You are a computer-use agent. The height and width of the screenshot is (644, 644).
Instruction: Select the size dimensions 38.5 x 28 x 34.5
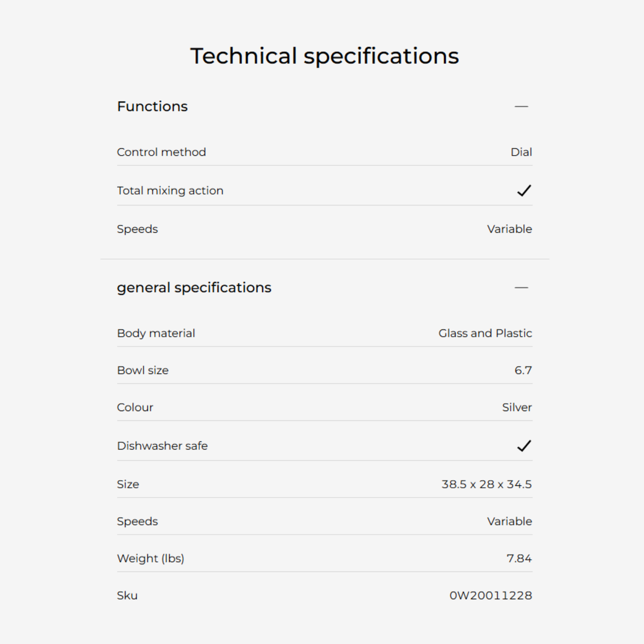486,484
